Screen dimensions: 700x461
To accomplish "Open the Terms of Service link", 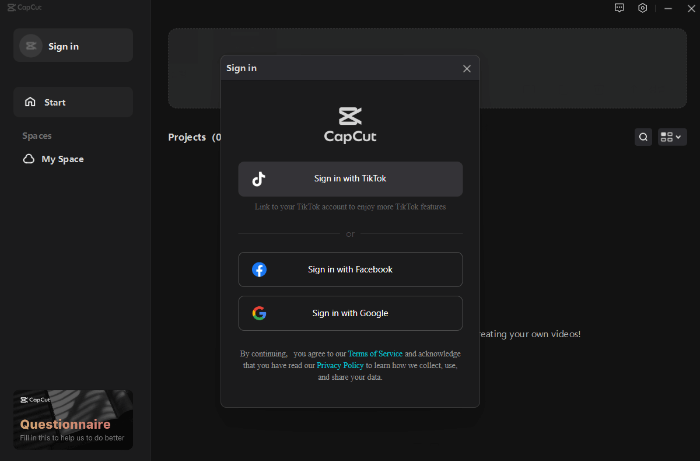I will click(375, 354).
